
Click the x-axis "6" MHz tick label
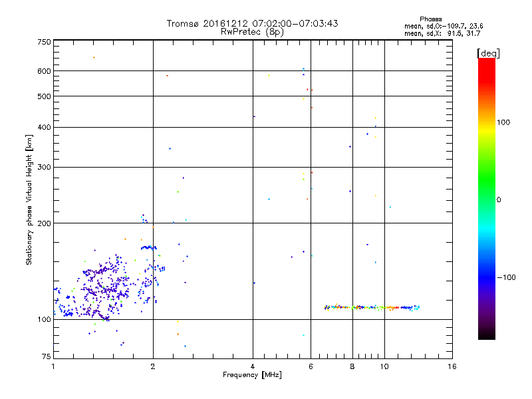[x=311, y=366]
